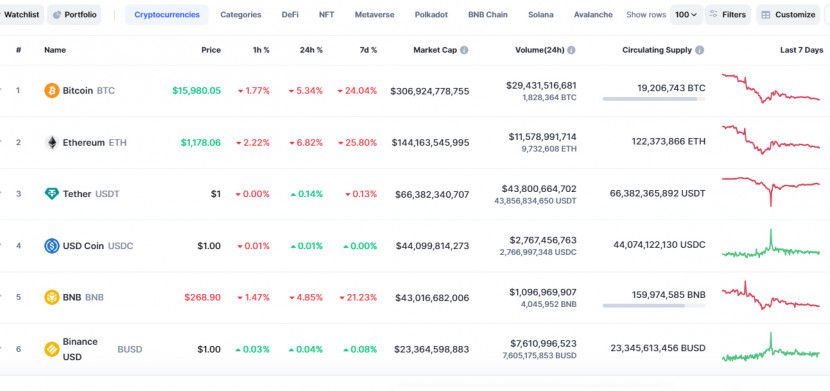This screenshot has width=830, height=391.
Task: Open Volume(24h) info tooltip icon
Action: click(572, 50)
